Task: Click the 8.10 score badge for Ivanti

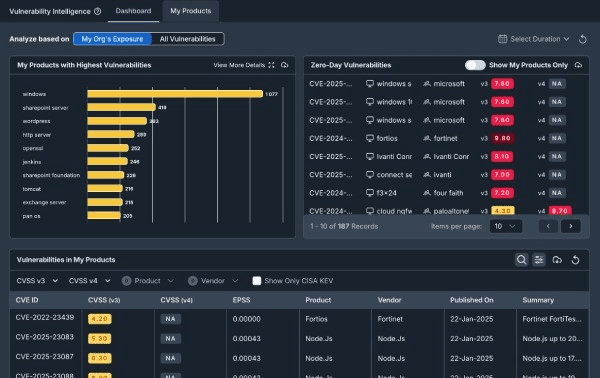Action: [x=502, y=156]
